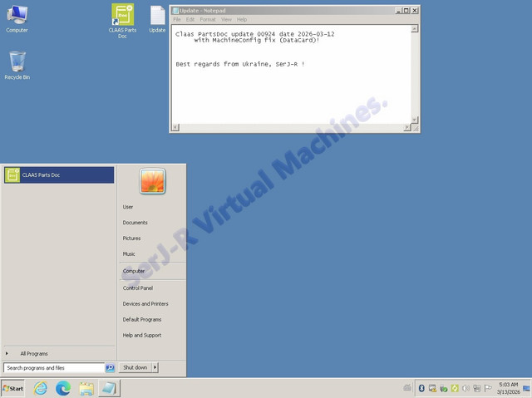This screenshot has height=398, width=532.
Task: Click the volume speaker tray icon
Action: point(465,388)
